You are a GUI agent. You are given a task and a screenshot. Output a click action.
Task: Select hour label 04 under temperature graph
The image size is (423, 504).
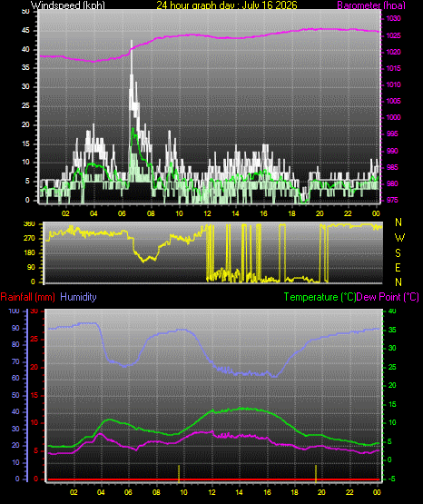(101, 492)
